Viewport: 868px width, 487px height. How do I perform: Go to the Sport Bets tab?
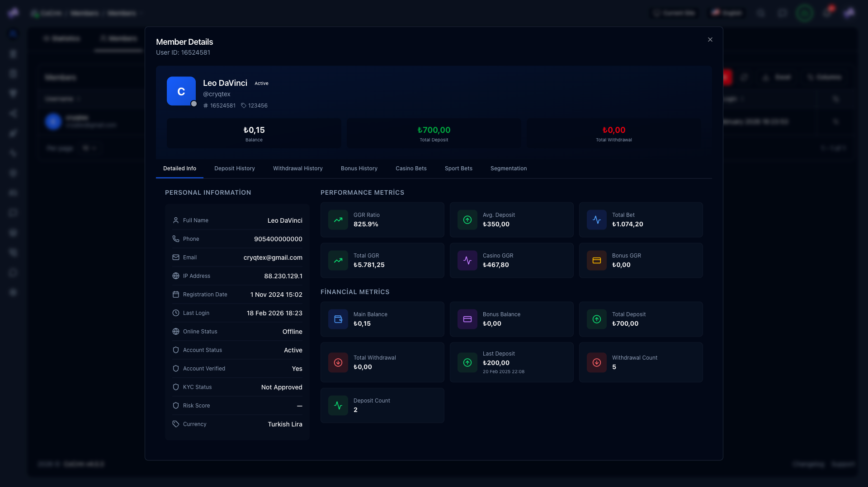[458, 169]
